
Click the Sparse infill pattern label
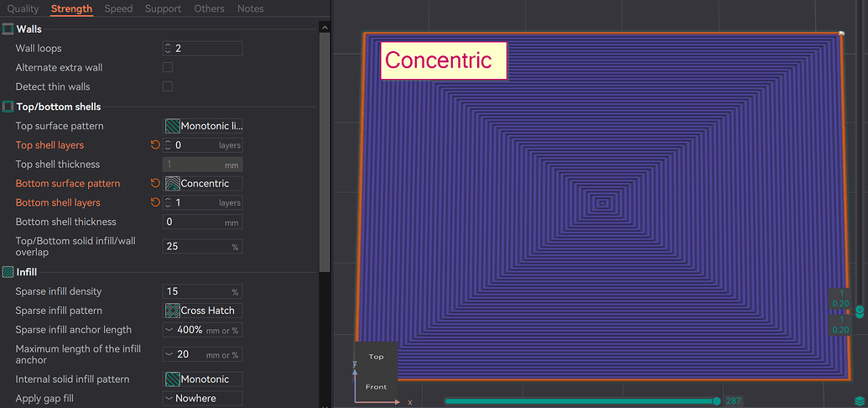coord(59,311)
